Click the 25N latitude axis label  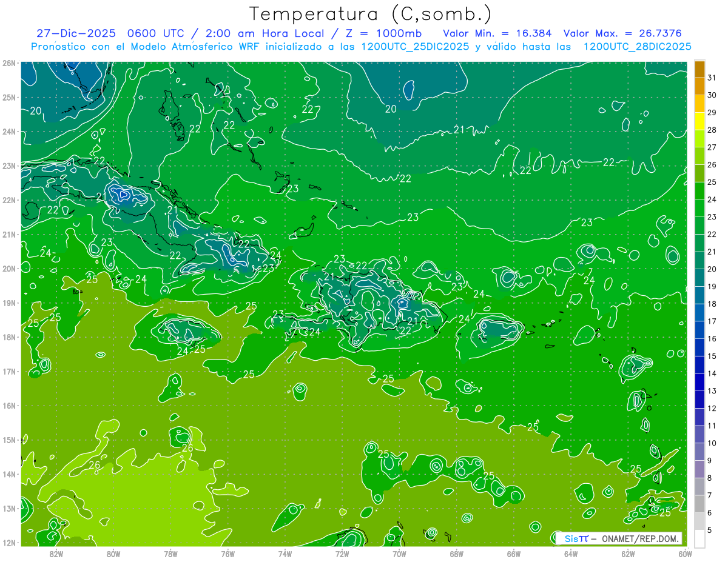[x=8, y=97]
